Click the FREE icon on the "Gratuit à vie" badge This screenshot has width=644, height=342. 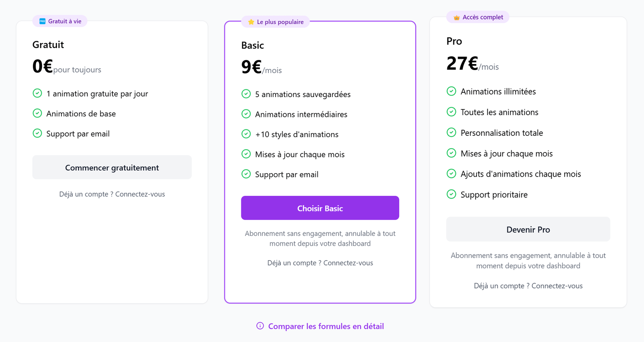42,21
